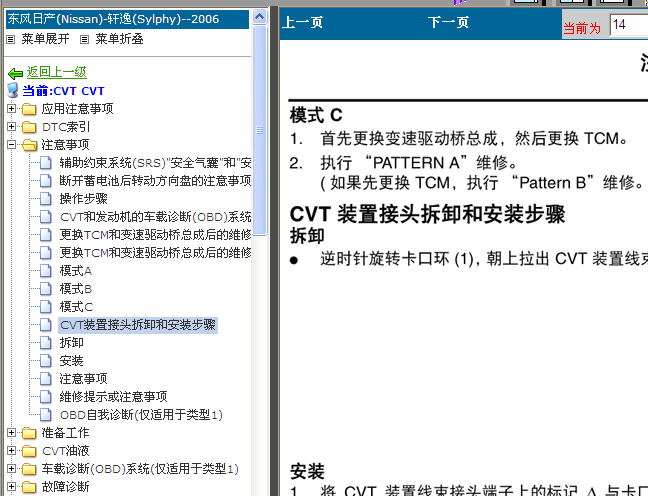Click the current page number field
Viewport: 648px width, 496px height.
click(x=629, y=25)
